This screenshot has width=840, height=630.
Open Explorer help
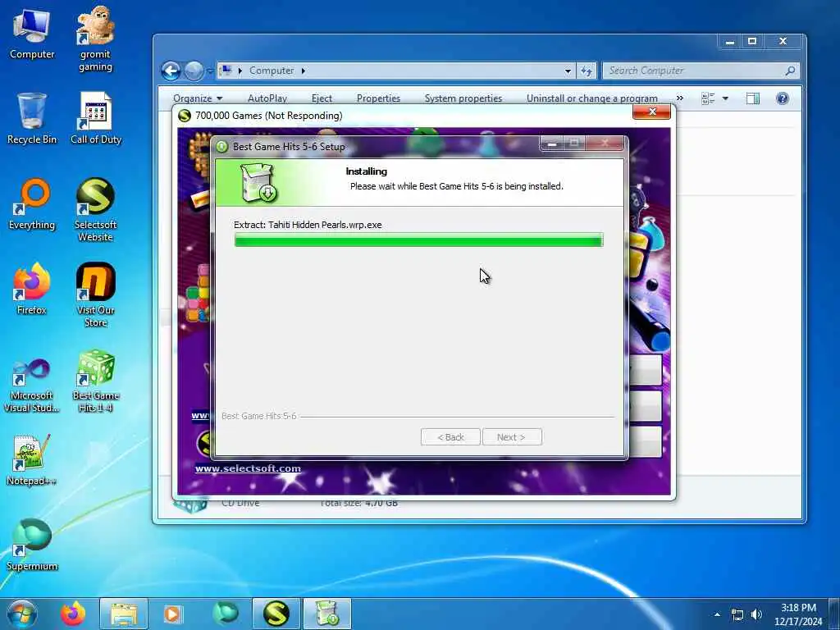[782, 98]
